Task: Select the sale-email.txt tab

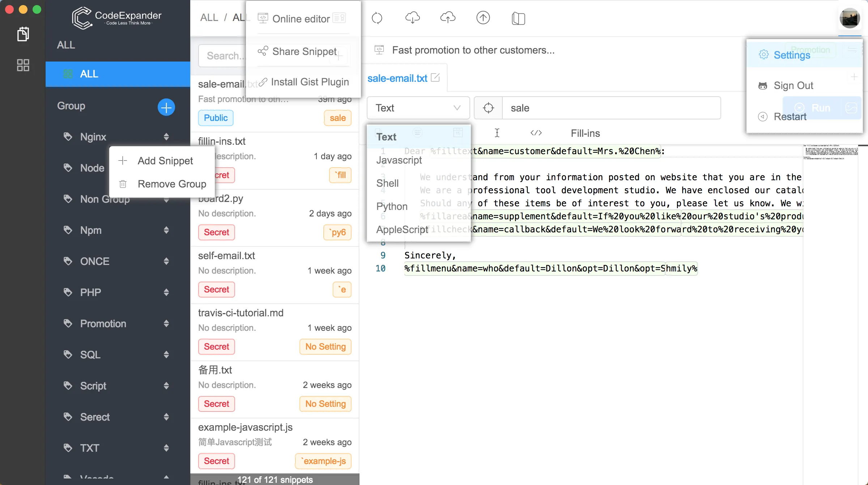Action: [x=397, y=78]
